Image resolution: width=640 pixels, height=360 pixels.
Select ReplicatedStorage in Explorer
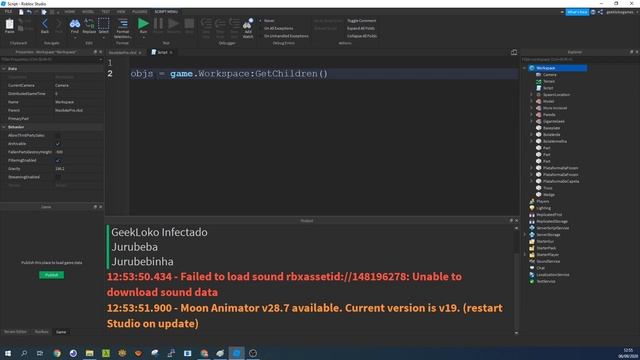552,221
